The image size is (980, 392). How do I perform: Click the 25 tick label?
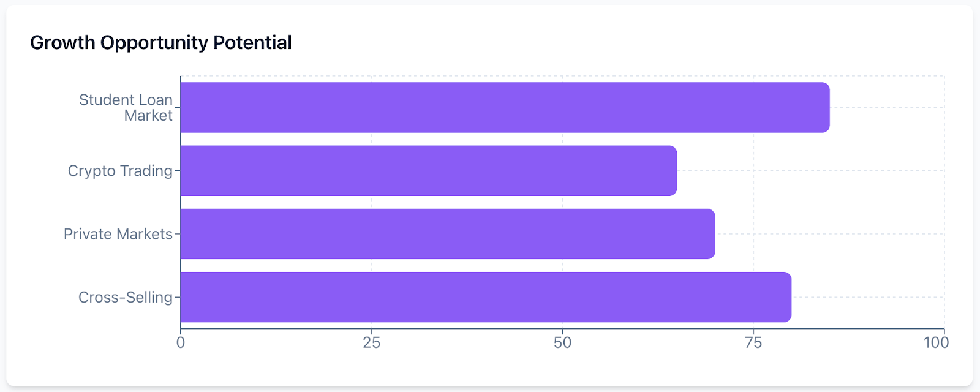(372, 342)
